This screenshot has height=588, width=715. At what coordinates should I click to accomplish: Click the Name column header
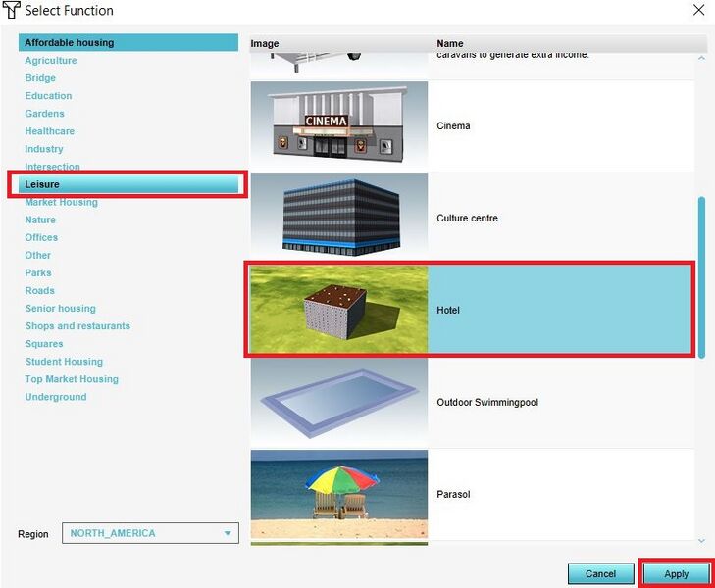pyautogui.click(x=450, y=44)
